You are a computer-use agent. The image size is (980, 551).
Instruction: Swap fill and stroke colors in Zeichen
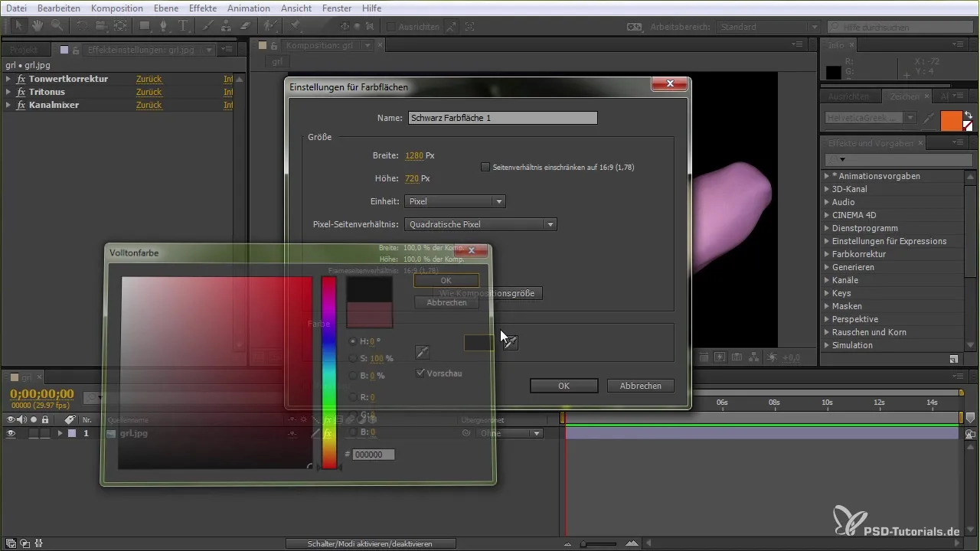(x=969, y=115)
